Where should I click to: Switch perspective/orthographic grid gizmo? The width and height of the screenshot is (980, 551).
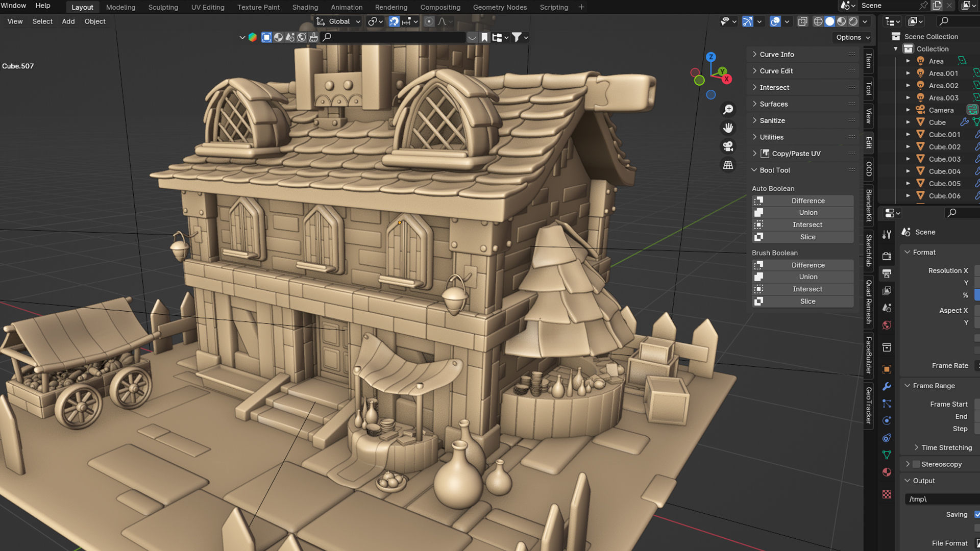(x=728, y=165)
